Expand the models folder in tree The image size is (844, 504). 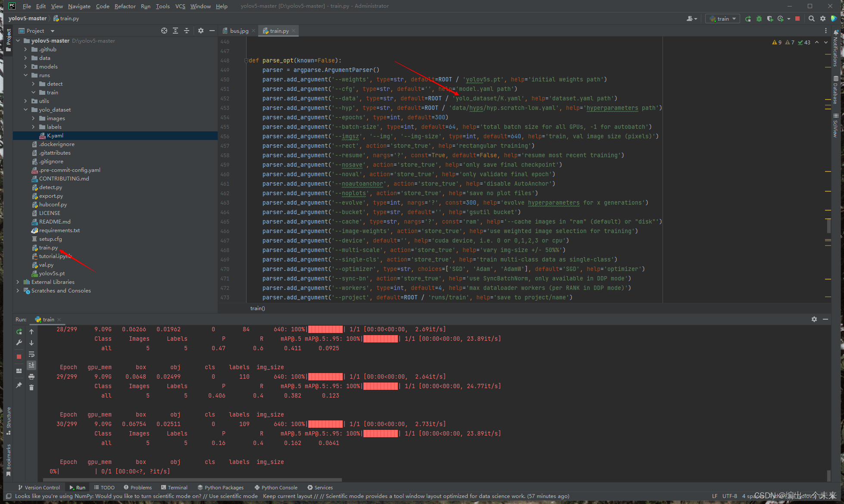click(25, 67)
